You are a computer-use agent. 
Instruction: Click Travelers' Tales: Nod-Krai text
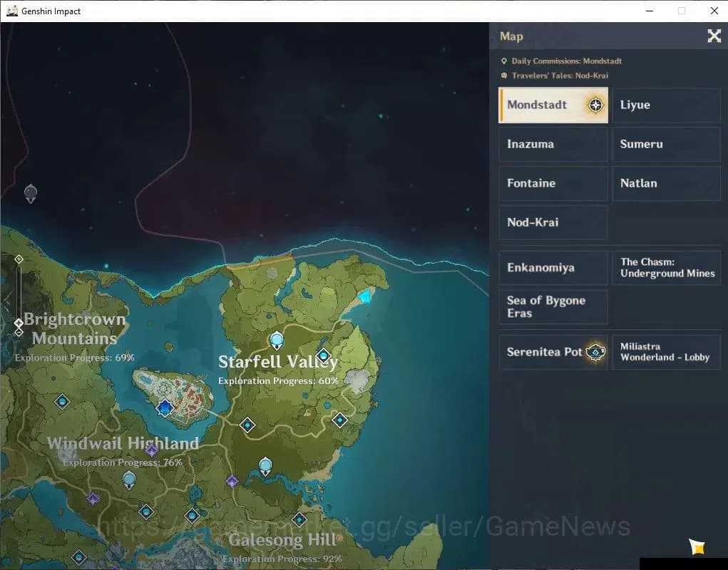pyautogui.click(x=560, y=75)
